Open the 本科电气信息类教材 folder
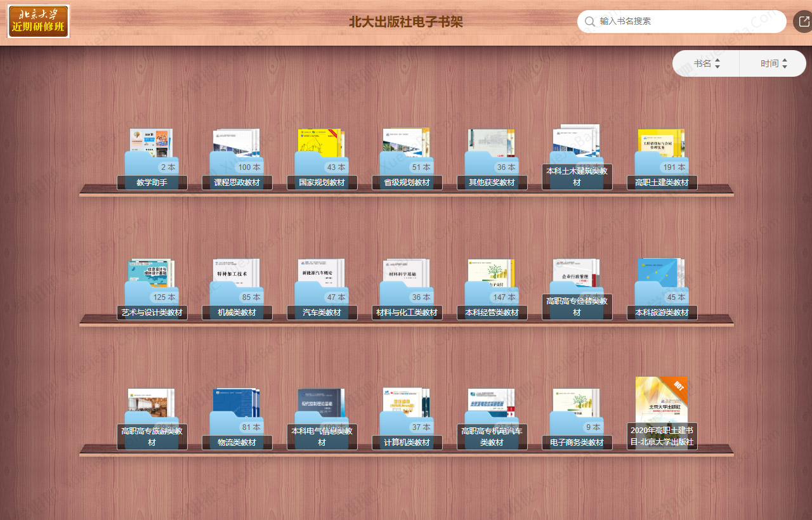812x520 pixels. click(322, 419)
